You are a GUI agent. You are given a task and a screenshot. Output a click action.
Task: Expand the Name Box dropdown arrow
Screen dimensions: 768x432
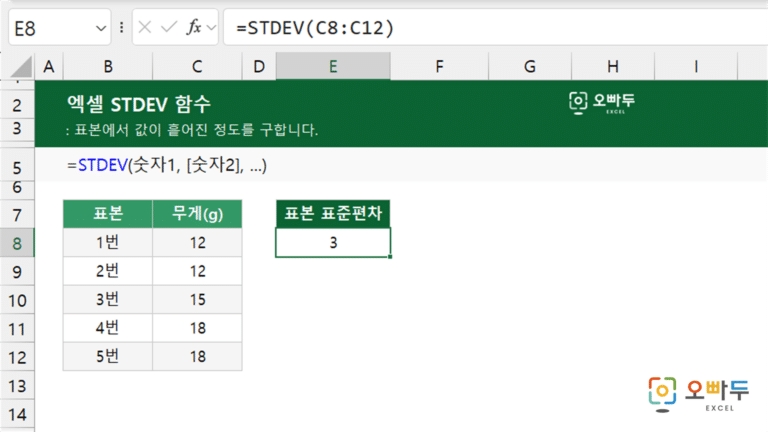(101, 28)
